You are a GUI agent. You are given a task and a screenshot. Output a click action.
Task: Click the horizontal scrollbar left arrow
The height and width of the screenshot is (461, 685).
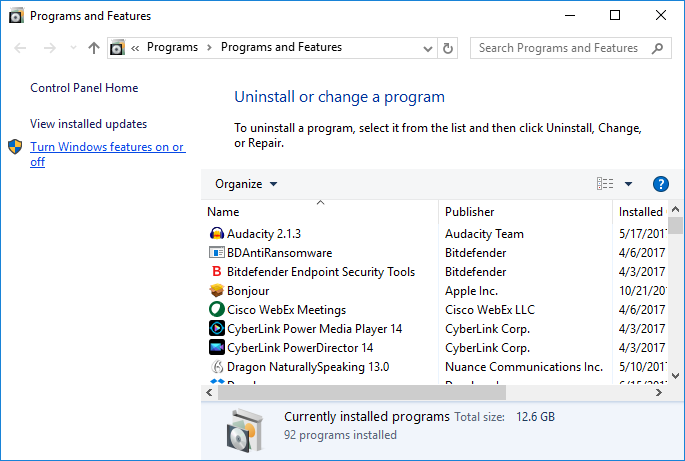pos(210,393)
